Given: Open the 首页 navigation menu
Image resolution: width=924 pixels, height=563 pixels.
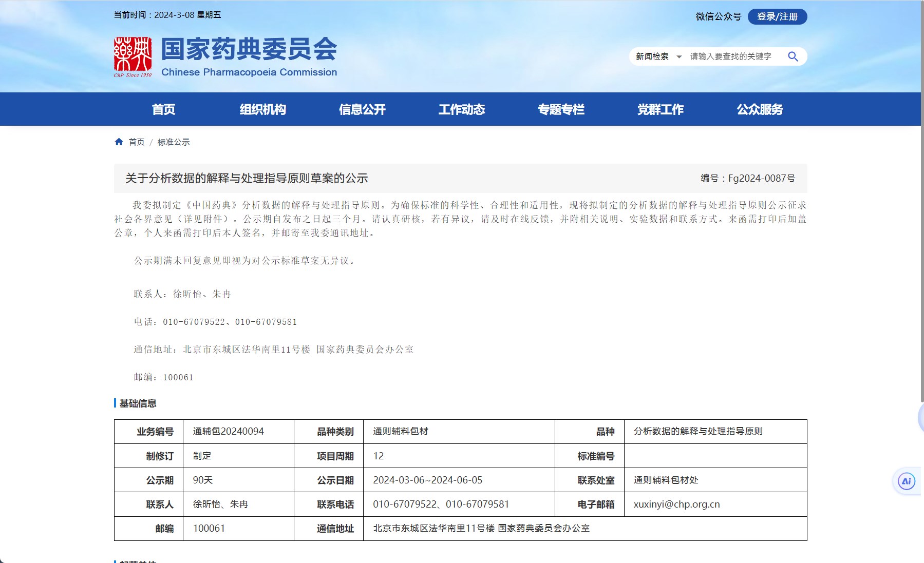Looking at the screenshot, I should pyautogui.click(x=163, y=109).
